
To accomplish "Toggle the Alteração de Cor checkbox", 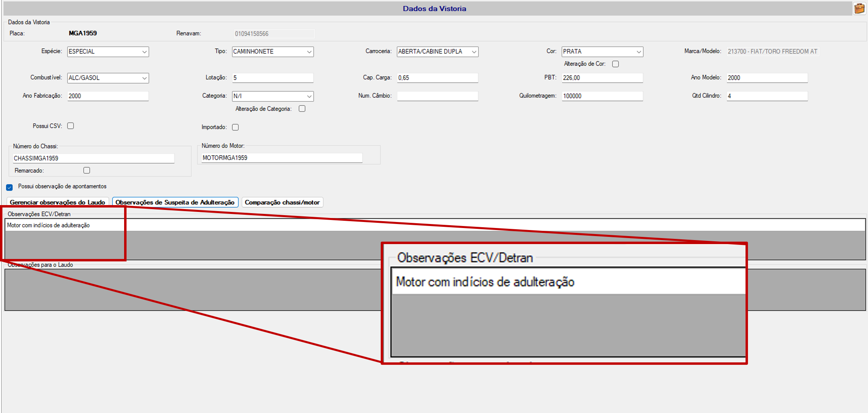I will [615, 64].
